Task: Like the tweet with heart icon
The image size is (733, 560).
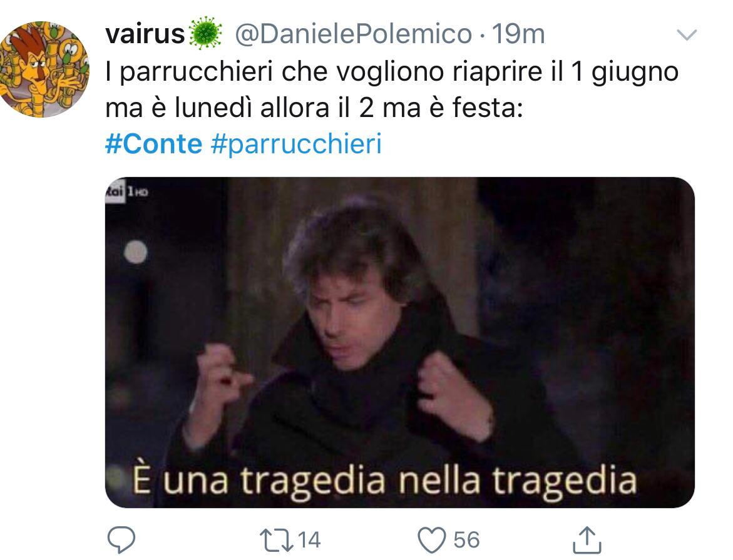Action: (431, 540)
